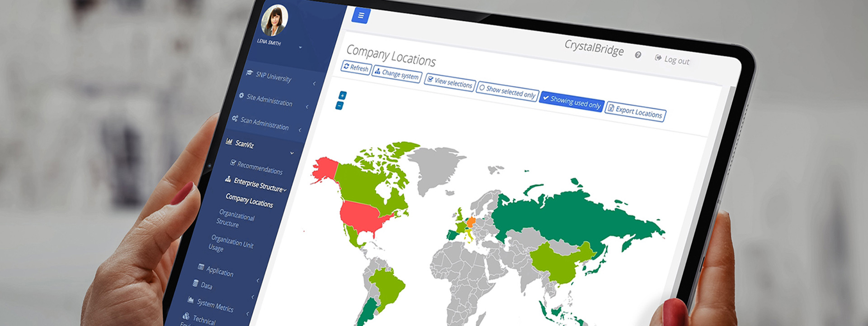Click the Enterprise Structure hierarchy icon
Image resolution: width=868 pixels, height=326 pixels.
(x=228, y=179)
